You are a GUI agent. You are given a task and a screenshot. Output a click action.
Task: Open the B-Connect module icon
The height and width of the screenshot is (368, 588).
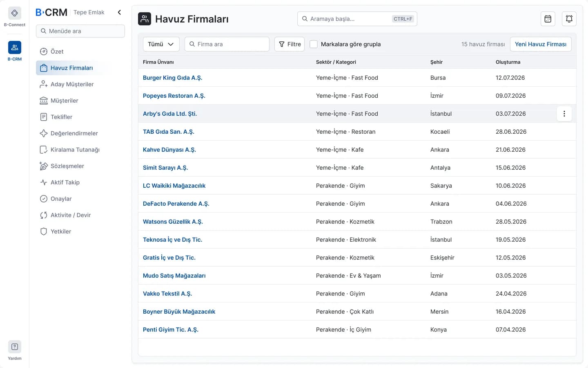[15, 13]
